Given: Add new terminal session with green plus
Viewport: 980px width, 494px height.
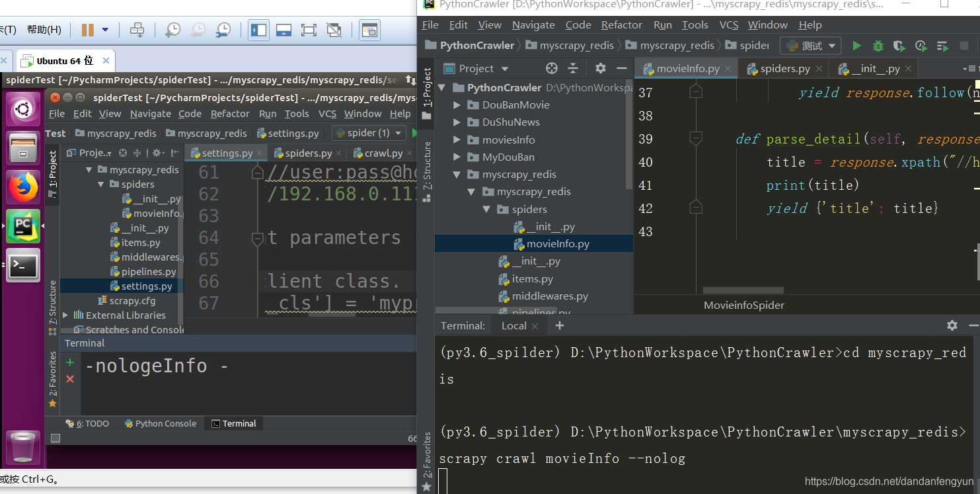Looking at the screenshot, I should (70, 362).
